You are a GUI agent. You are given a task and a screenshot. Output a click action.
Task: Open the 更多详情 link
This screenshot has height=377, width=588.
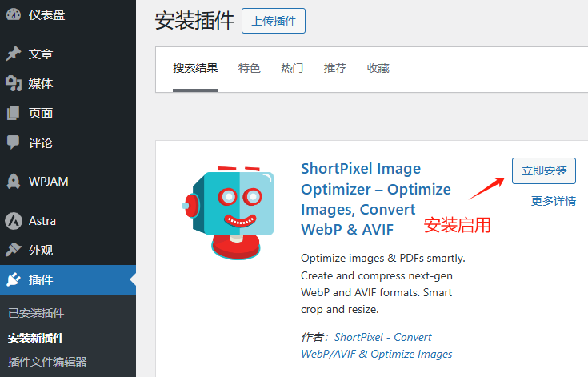[x=553, y=201]
